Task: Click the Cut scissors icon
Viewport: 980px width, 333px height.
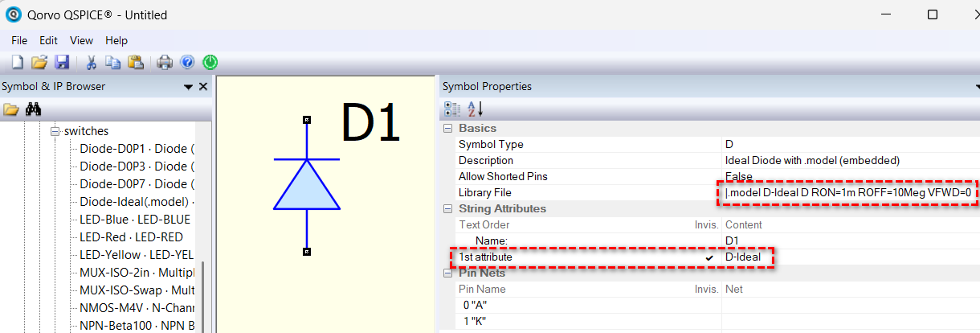Action: (91, 62)
